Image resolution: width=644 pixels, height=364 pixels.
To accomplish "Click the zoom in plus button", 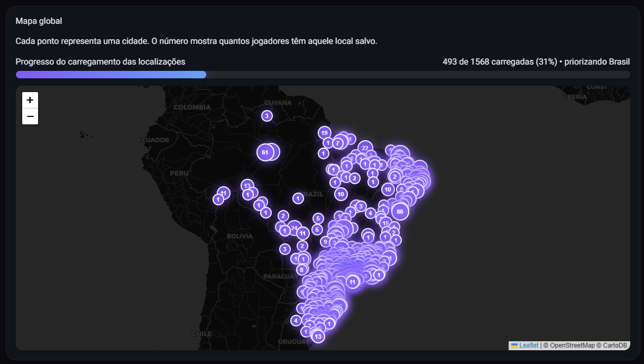I will [x=30, y=100].
